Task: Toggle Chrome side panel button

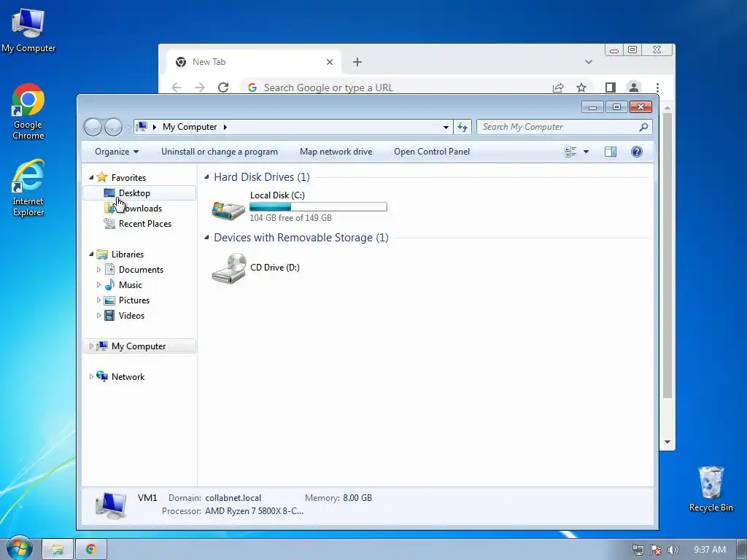Action: pyautogui.click(x=611, y=87)
